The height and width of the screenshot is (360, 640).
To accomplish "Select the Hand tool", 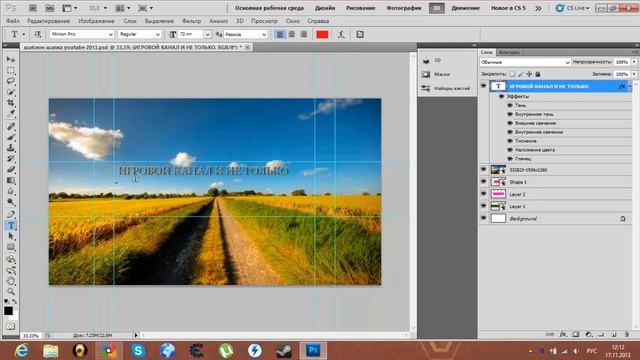I will 11,281.
